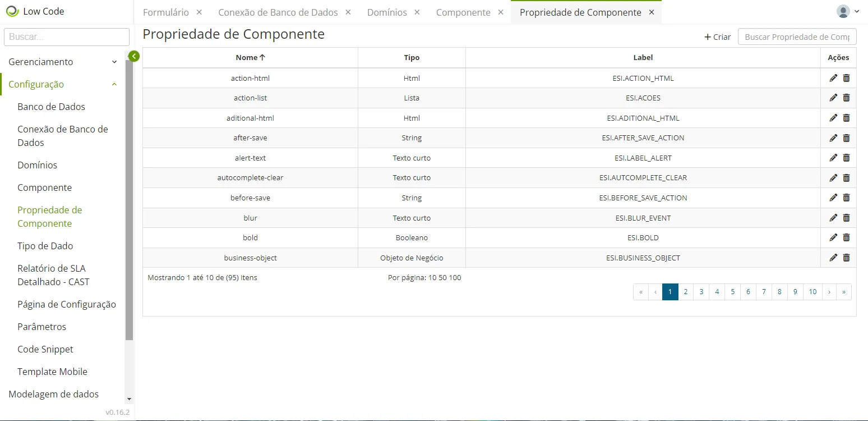Edit the action-list row

click(833, 98)
